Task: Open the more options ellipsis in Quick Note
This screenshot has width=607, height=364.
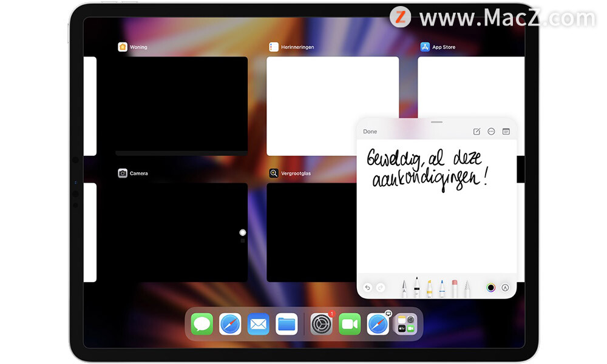Action: click(491, 132)
